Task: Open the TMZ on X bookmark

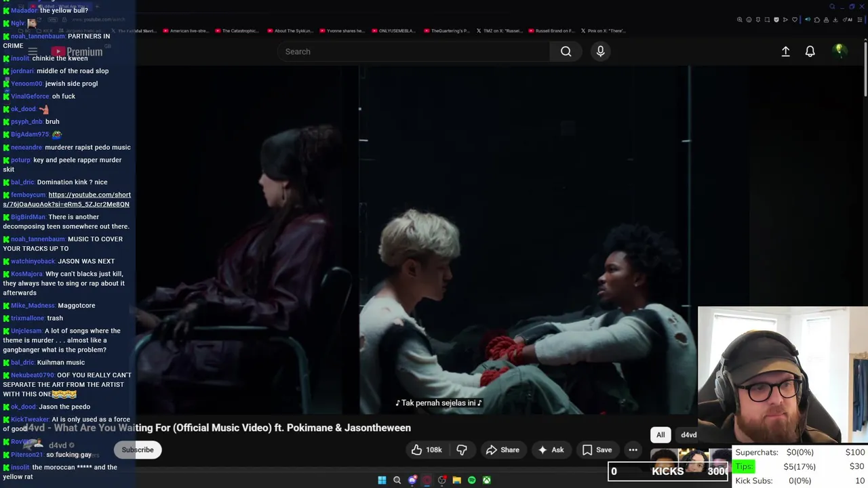Action: coord(499,30)
